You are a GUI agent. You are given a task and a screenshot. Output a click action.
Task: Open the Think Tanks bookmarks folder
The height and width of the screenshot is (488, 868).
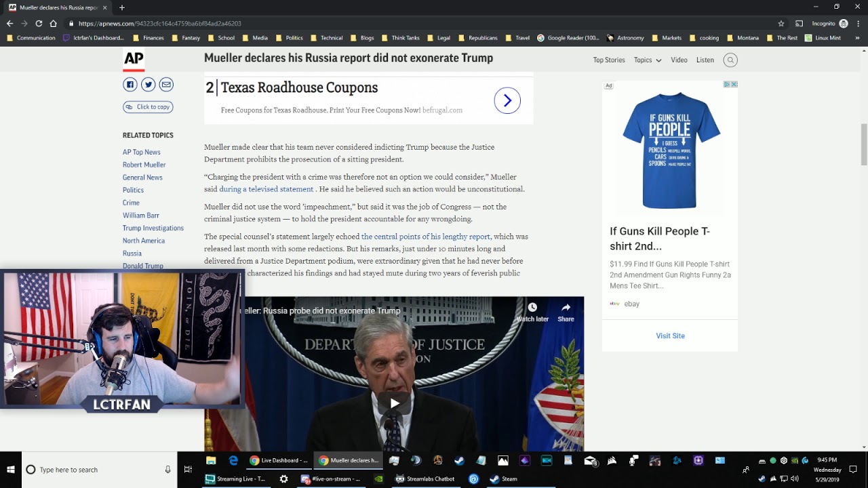(401, 38)
